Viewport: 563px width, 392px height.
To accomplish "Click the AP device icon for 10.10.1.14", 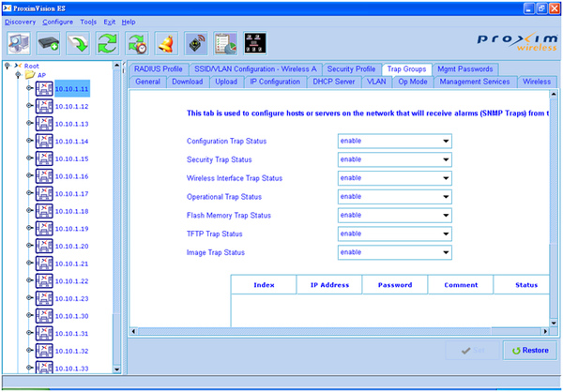I will click(44, 142).
